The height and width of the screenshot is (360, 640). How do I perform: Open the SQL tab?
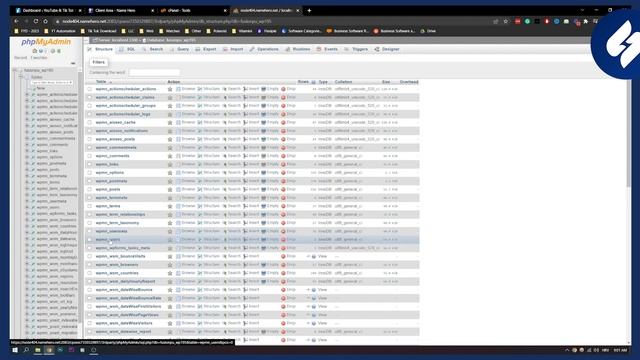tap(127, 49)
